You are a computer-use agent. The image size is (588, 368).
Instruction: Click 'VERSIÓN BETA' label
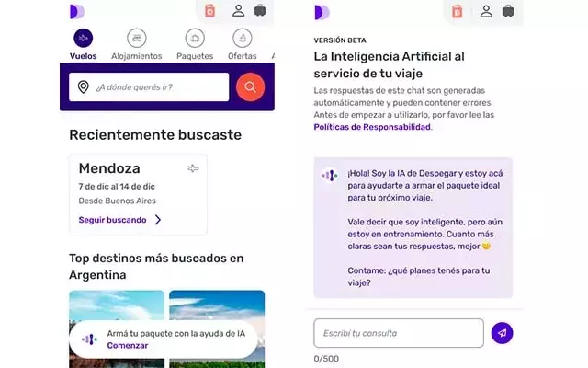340,40
